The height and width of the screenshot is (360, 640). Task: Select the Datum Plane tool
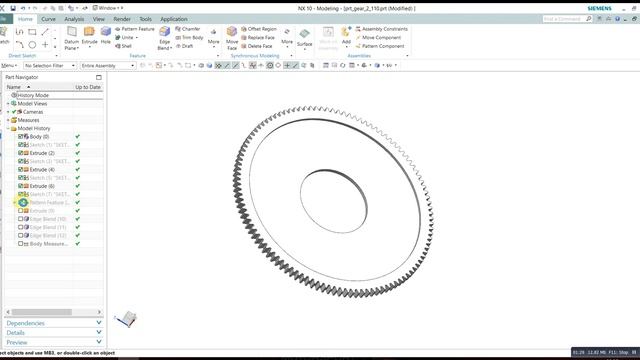[x=71, y=38]
